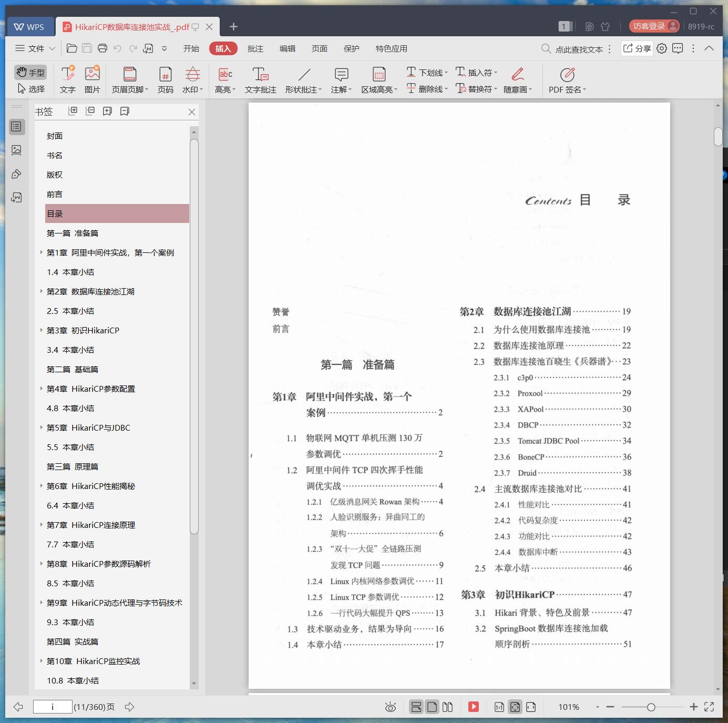Go to previous page arrow
728x723 pixels.
[18, 707]
